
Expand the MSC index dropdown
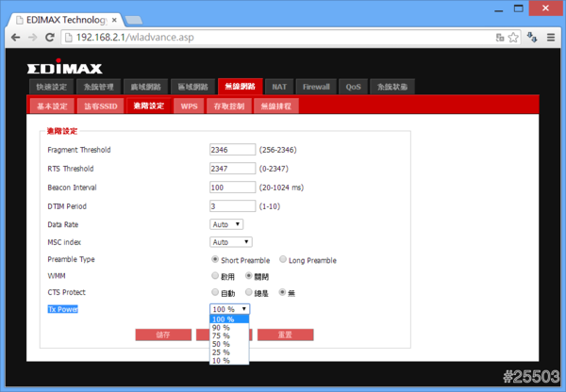click(231, 242)
